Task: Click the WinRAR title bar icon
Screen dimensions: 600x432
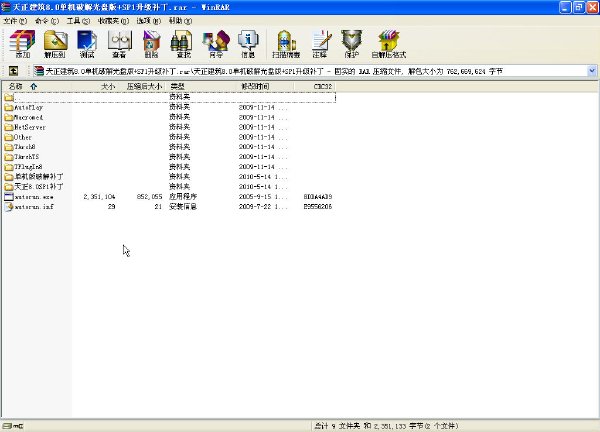Action: tap(6, 7)
